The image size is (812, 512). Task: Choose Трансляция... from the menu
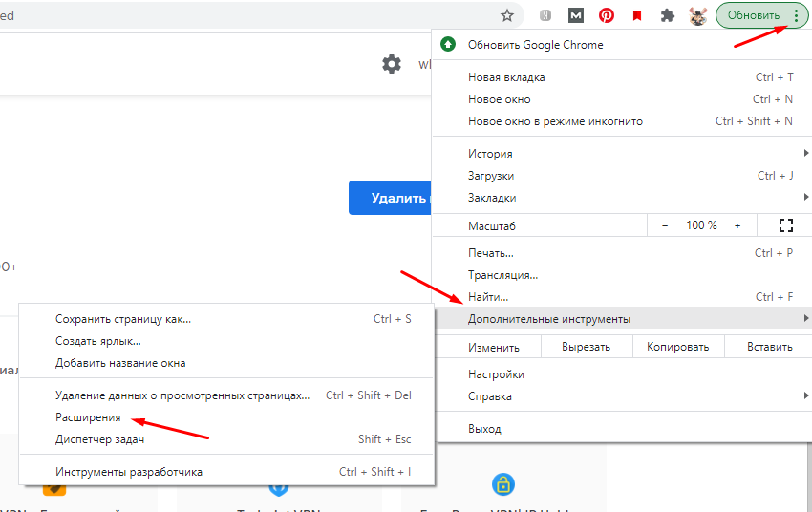point(622,275)
